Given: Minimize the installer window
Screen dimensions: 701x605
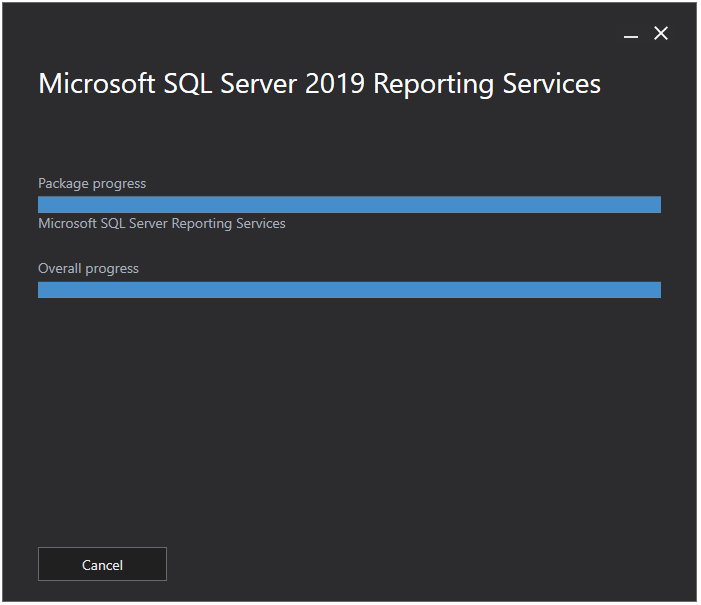Looking at the screenshot, I should point(631,36).
